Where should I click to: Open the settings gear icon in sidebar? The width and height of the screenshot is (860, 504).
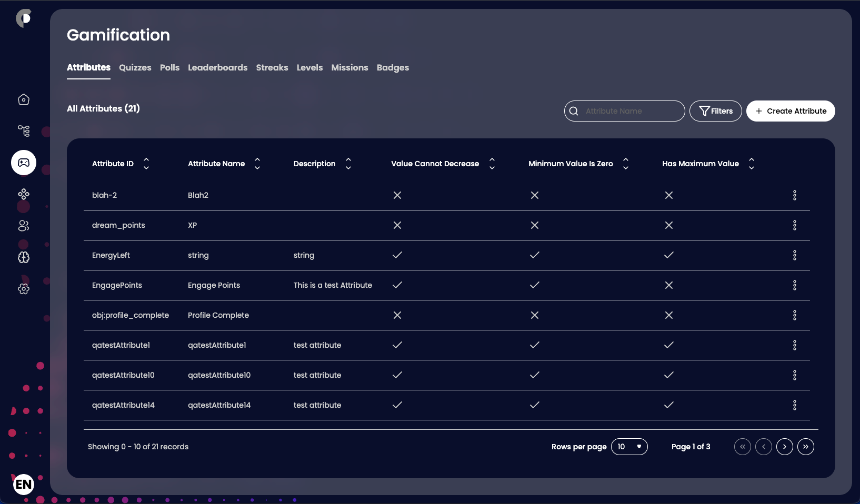[x=23, y=289]
